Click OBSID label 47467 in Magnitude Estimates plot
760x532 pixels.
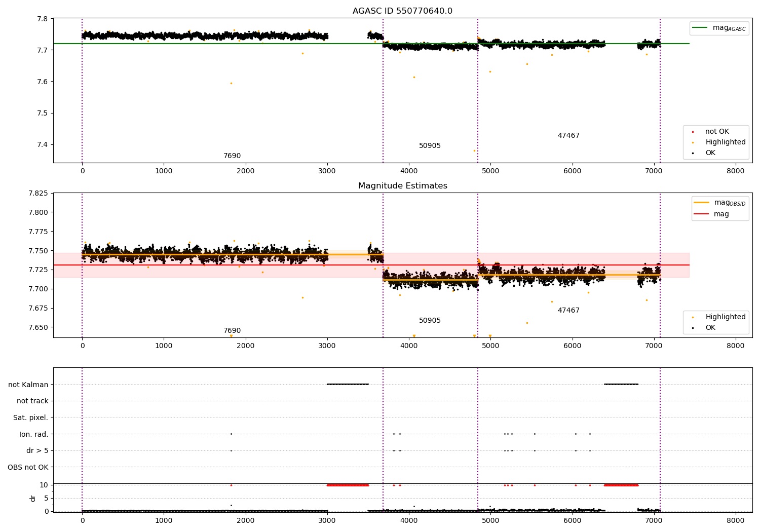[x=568, y=311]
